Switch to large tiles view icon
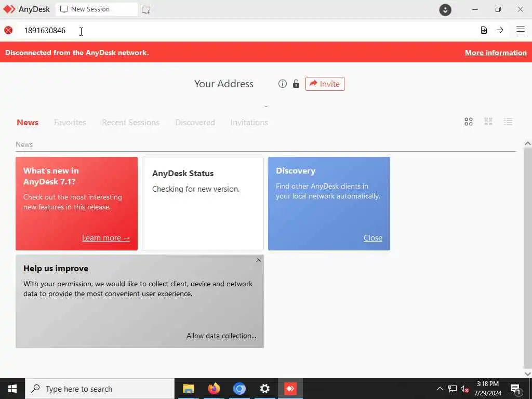The height and width of the screenshot is (399, 532). click(x=469, y=122)
